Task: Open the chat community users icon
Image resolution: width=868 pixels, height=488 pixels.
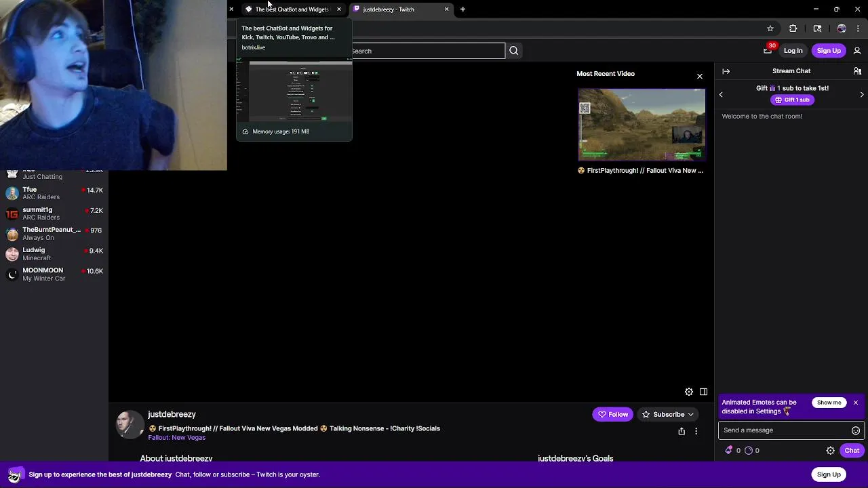Action: point(857,71)
